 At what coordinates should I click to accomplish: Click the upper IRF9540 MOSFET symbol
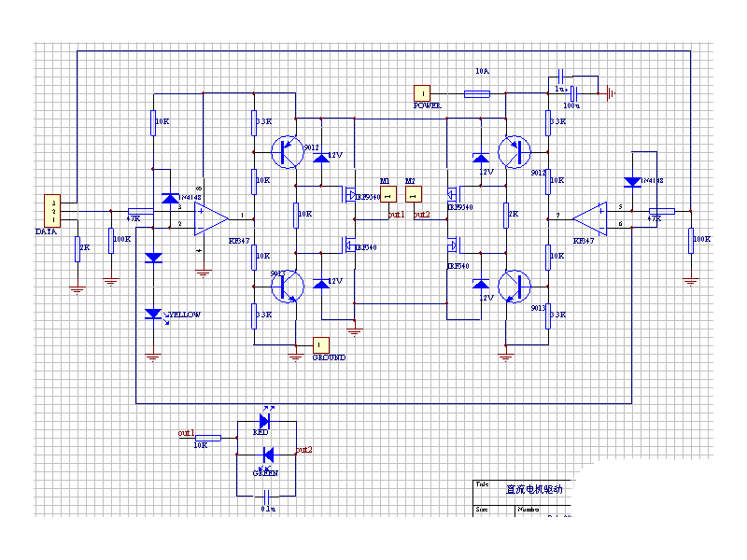pyautogui.click(x=350, y=196)
